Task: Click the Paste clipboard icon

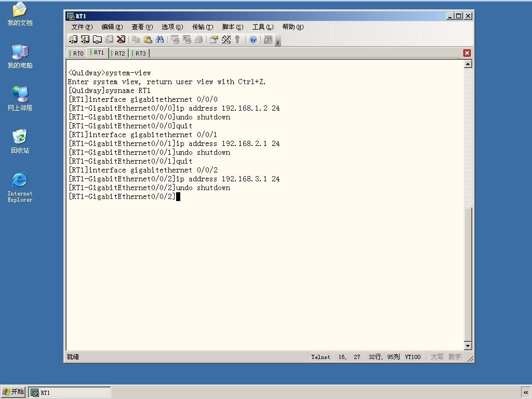Action: pyautogui.click(x=148, y=39)
